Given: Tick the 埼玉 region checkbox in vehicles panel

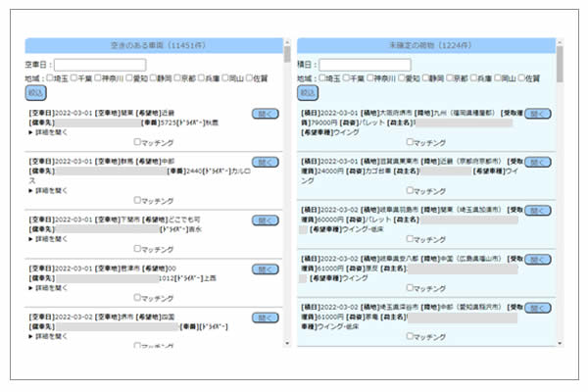Looking at the screenshot, I should click(x=51, y=77).
